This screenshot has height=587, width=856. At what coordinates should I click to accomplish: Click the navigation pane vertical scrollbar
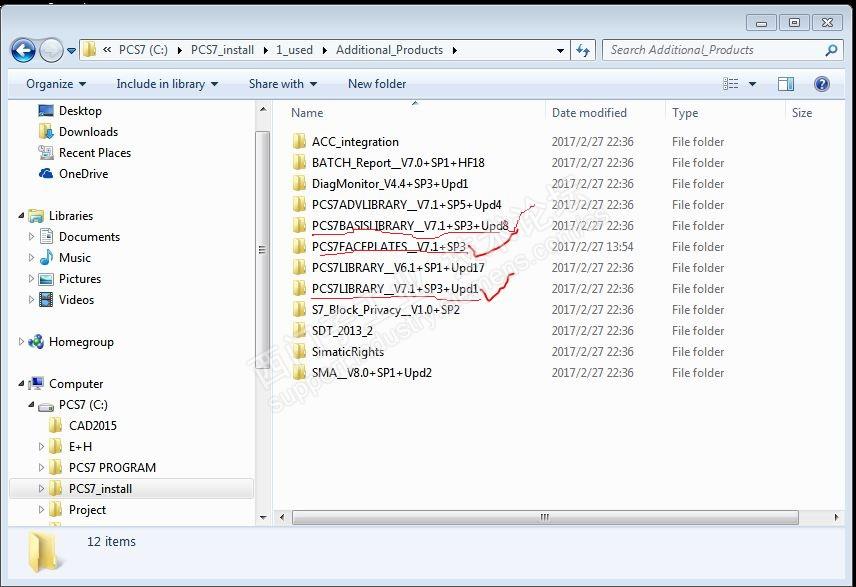pos(263,251)
